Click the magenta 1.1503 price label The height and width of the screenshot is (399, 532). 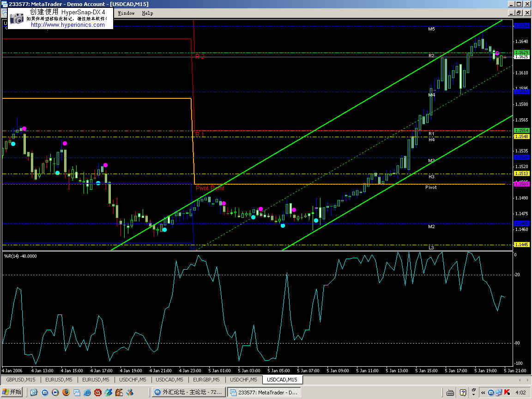tap(521, 184)
